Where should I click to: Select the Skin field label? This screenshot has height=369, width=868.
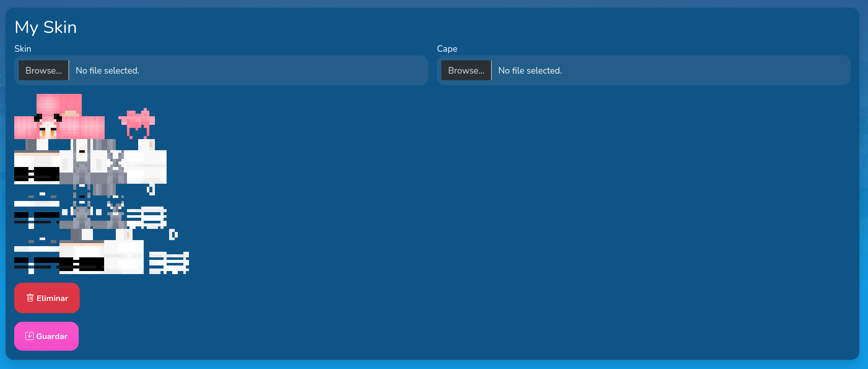pyautogui.click(x=23, y=49)
